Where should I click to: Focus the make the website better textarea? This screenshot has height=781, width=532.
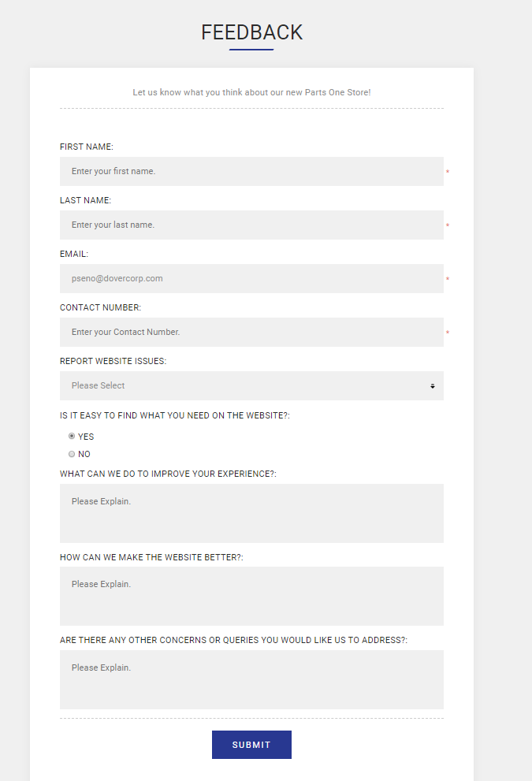(x=251, y=597)
